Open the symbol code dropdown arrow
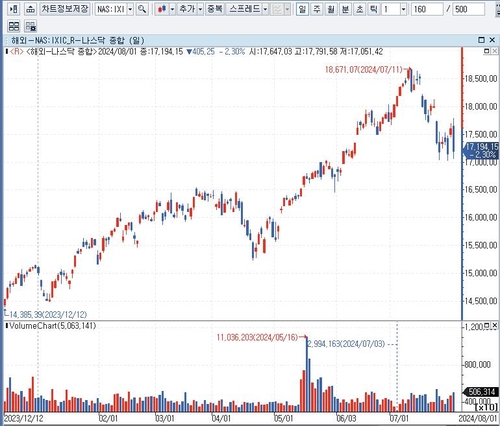The width and height of the screenshot is (500, 426). tap(130, 9)
